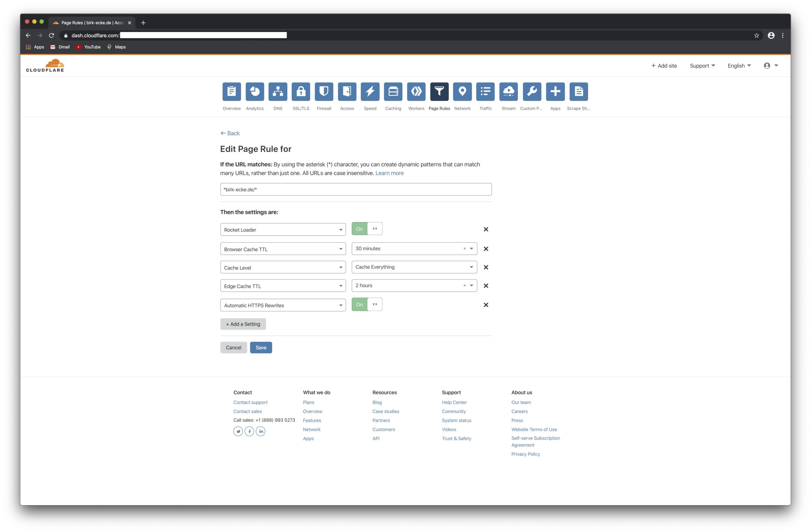Screen dimensions: 811x532
Task: Open the Contact support footer link
Action: click(251, 402)
